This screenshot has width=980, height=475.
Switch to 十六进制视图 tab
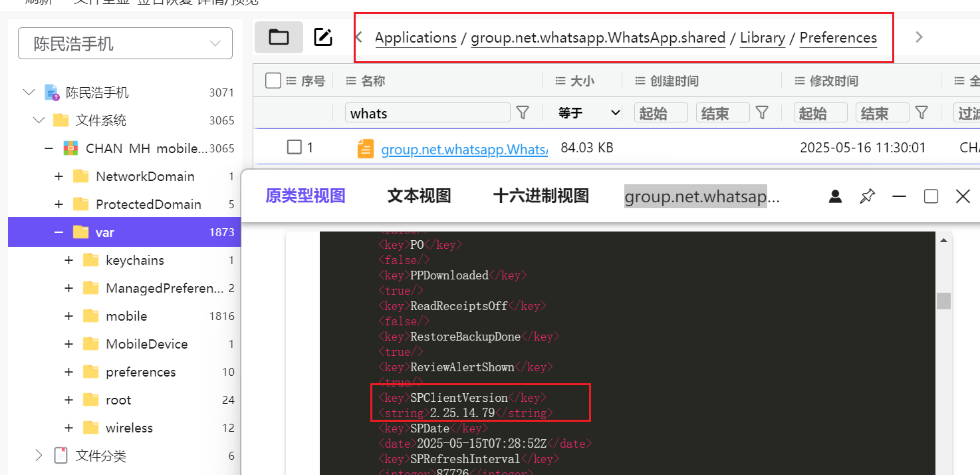click(x=541, y=196)
